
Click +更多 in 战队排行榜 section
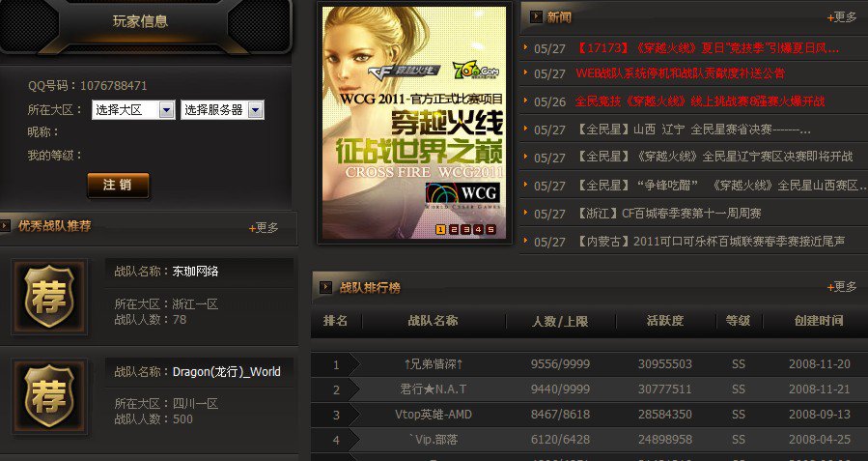(x=842, y=286)
